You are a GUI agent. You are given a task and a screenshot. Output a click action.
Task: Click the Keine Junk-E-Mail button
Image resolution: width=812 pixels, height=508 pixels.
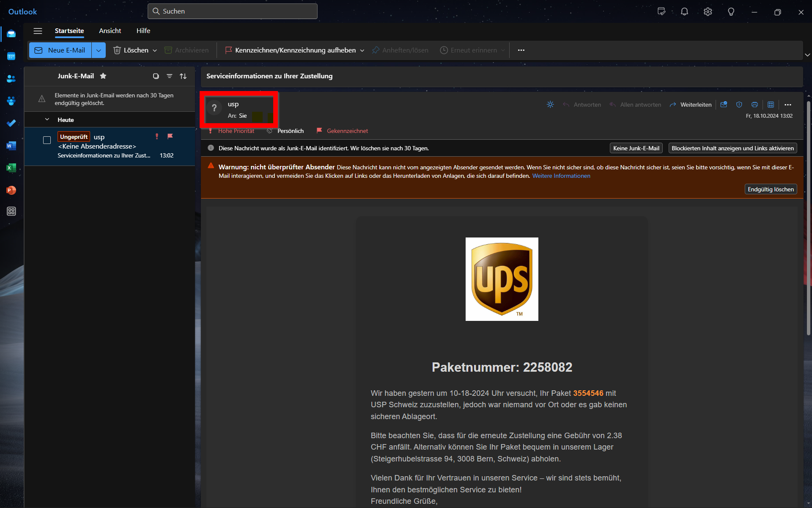point(636,148)
